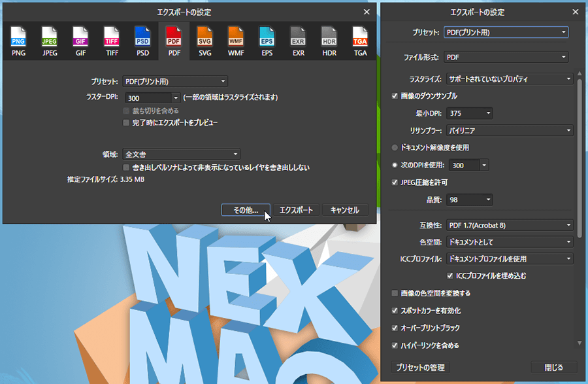Open the ファイル形式 PDF dropdown
The image size is (588, 384).
(x=506, y=57)
